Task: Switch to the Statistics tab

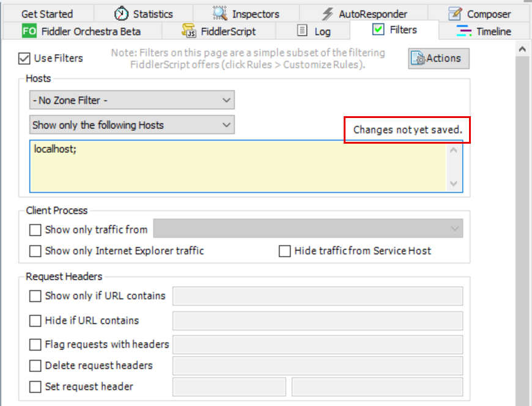Action: coord(143,14)
